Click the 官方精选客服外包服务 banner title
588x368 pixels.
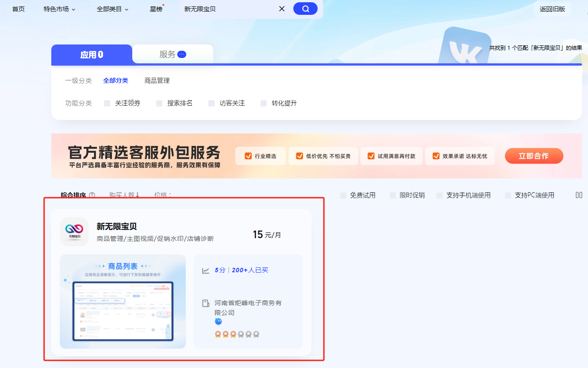[144, 152]
